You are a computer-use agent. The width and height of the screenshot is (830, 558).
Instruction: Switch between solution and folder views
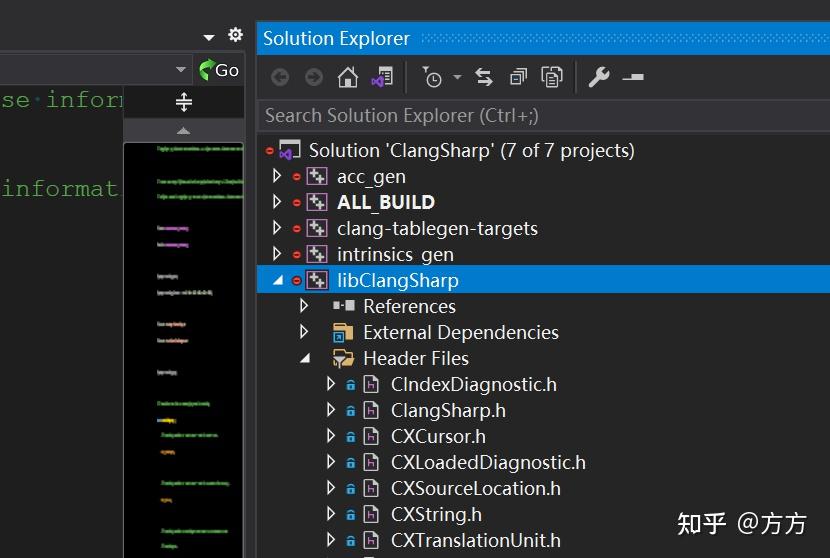(x=381, y=77)
